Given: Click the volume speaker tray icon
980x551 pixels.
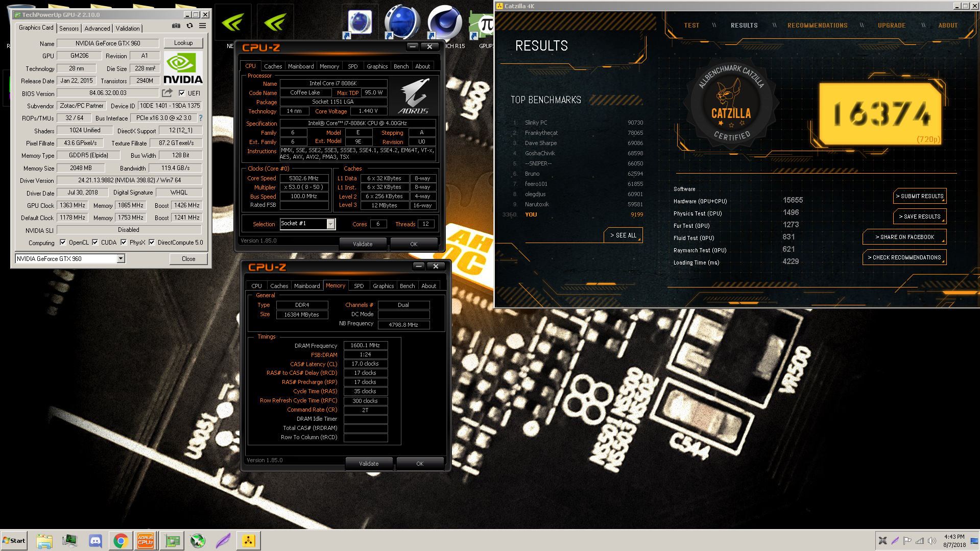Looking at the screenshot, I should pos(932,541).
